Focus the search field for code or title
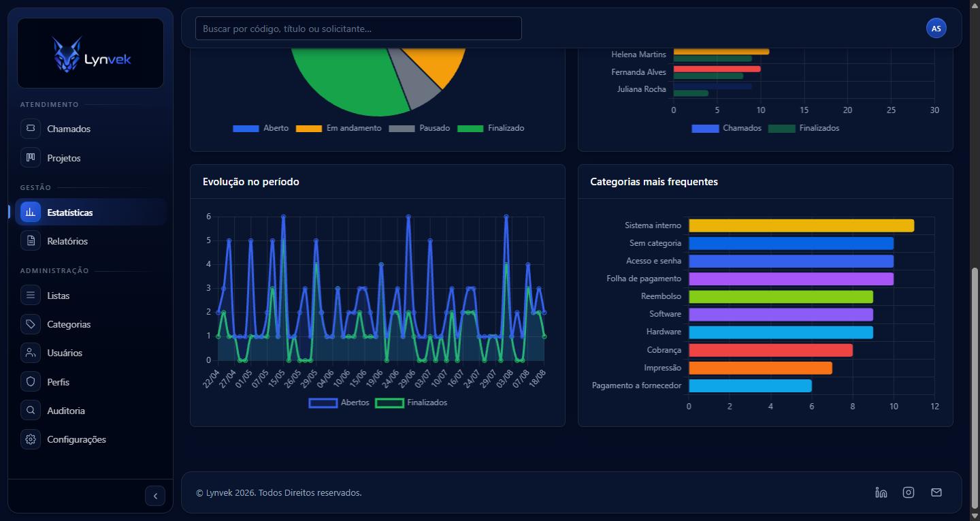Viewport: 980px width, 521px height. [359, 29]
